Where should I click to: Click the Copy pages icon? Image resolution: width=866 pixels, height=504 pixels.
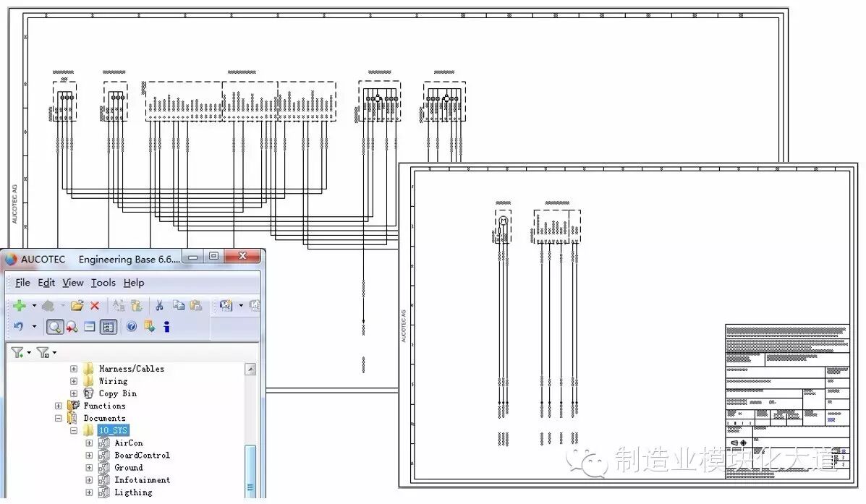point(179,305)
